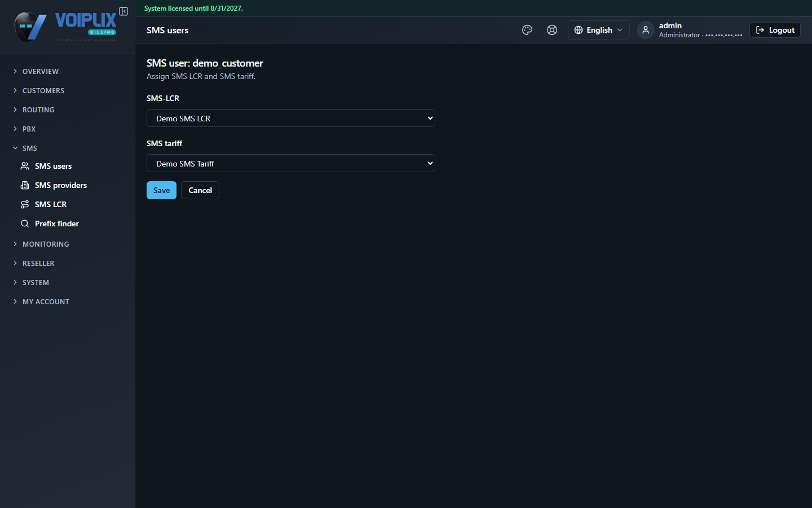Click the SMS providers icon
The image size is (812, 508).
25,185
